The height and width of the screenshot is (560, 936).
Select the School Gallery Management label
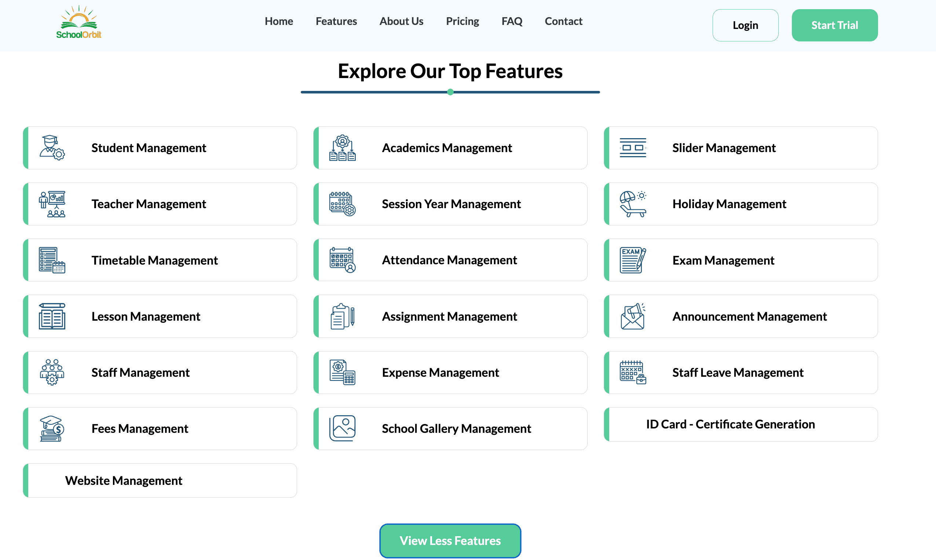pyautogui.click(x=457, y=429)
